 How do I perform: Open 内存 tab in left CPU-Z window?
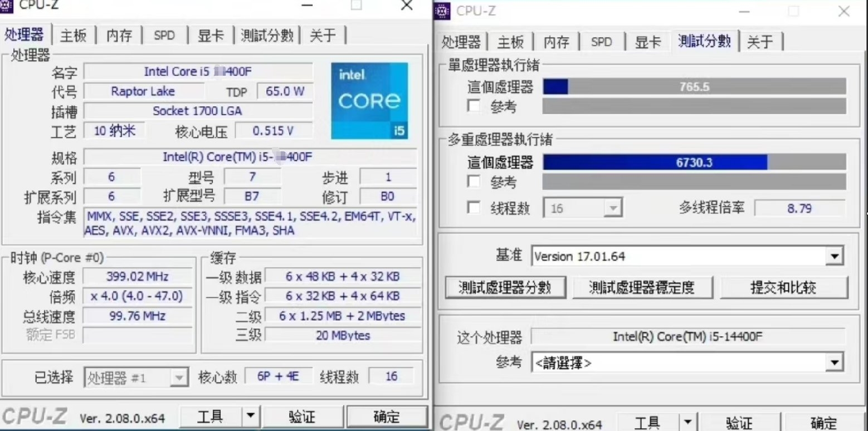pos(119,36)
